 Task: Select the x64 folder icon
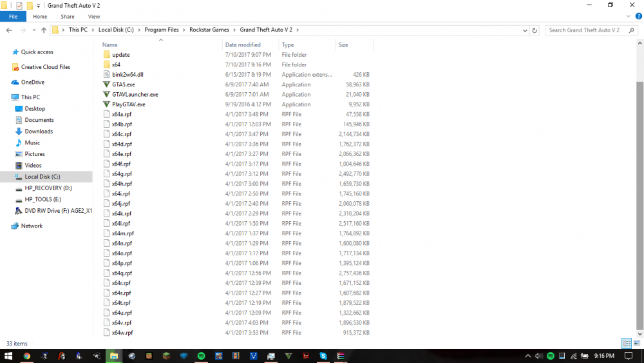(x=107, y=64)
